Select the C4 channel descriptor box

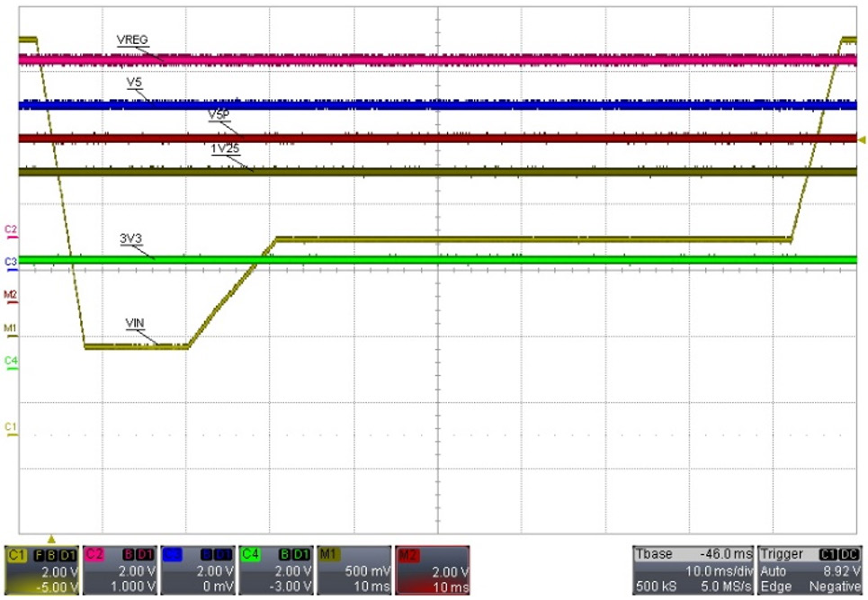pos(277,570)
